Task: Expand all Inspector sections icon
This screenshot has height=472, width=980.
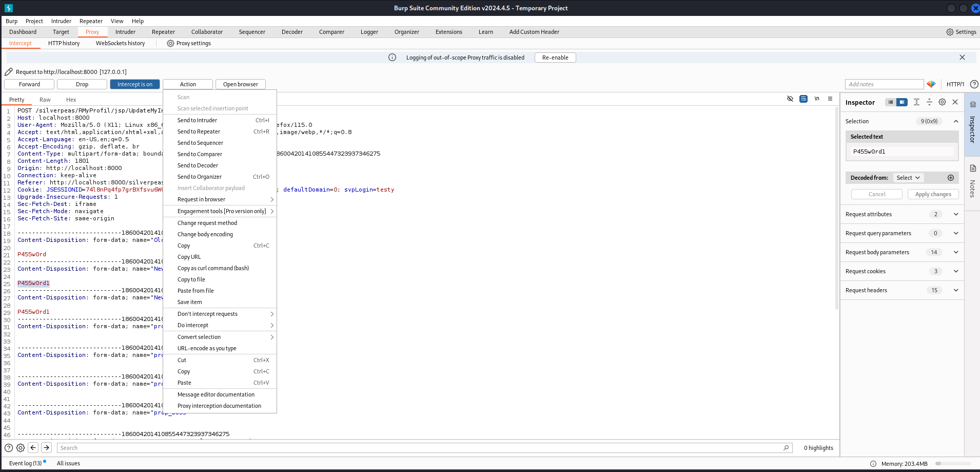Action: pos(916,102)
